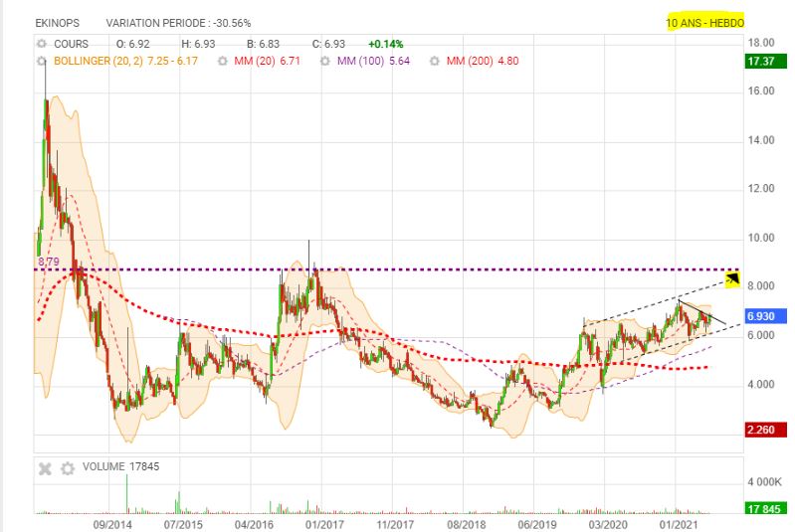The image size is (795, 532).
Task: Click the blue 6.930 current price tag
Action: [x=765, y=316]
